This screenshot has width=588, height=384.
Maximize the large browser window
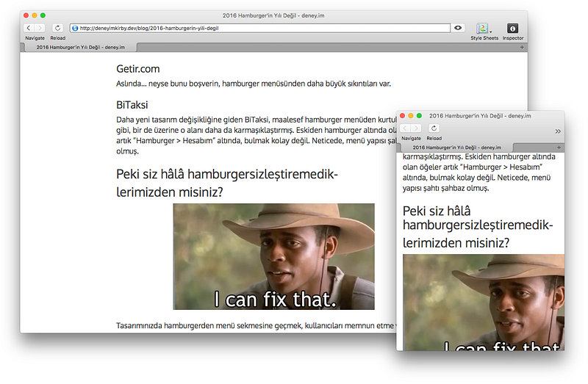(x=43, y=15)
